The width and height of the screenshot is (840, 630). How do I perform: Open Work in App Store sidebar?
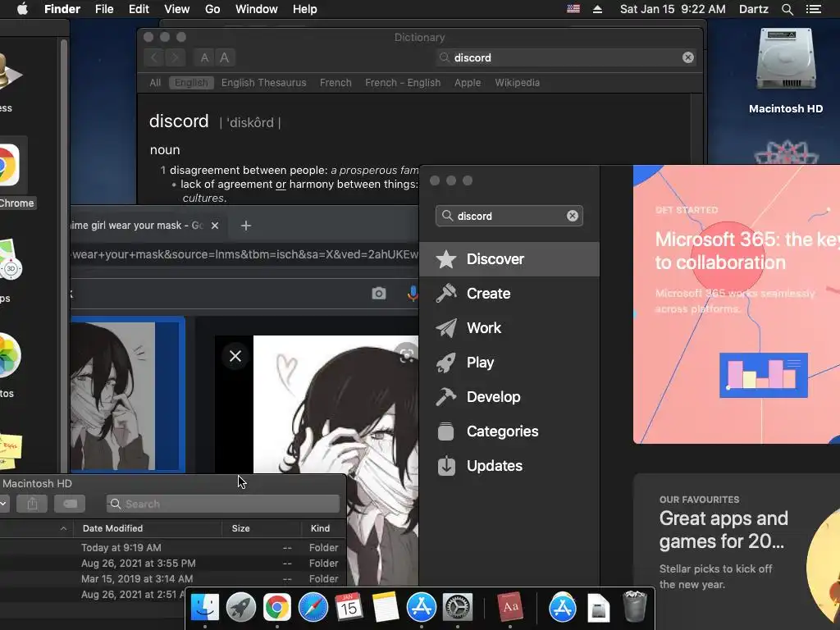509,328
